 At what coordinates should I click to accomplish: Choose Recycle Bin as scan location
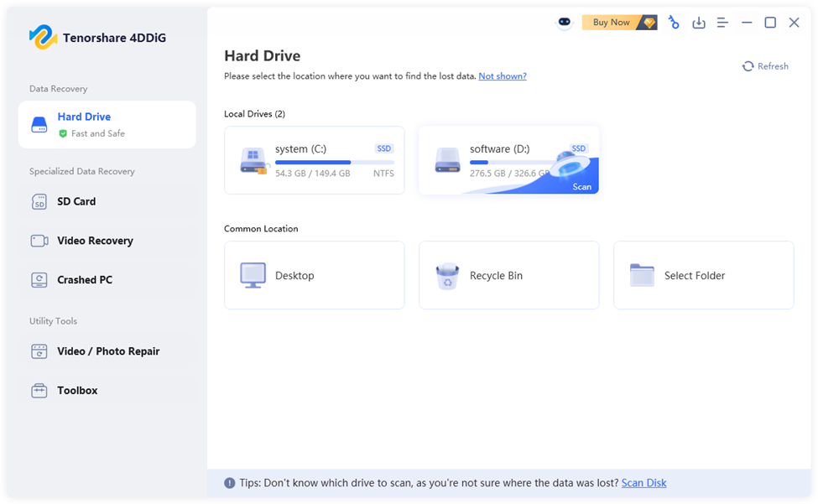(508, 275)
